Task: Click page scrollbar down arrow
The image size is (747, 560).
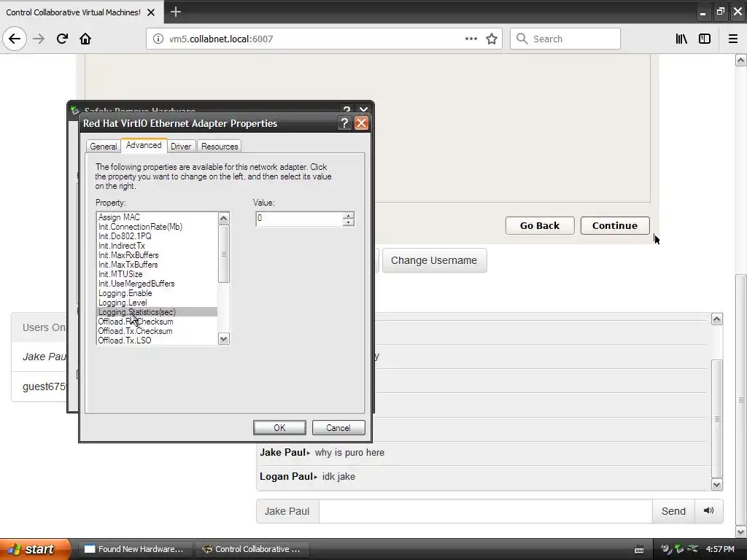Action: (x=740, y=532)
